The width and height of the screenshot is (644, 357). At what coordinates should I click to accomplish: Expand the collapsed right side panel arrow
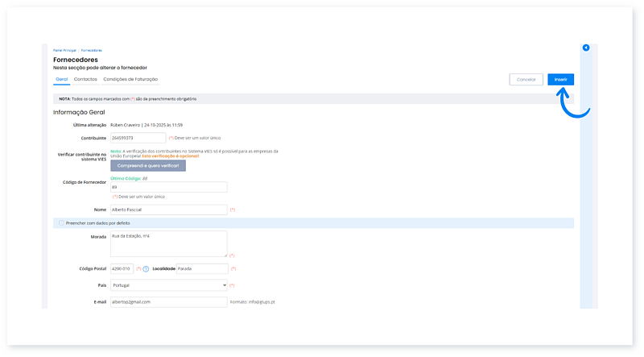coord(586,48)
